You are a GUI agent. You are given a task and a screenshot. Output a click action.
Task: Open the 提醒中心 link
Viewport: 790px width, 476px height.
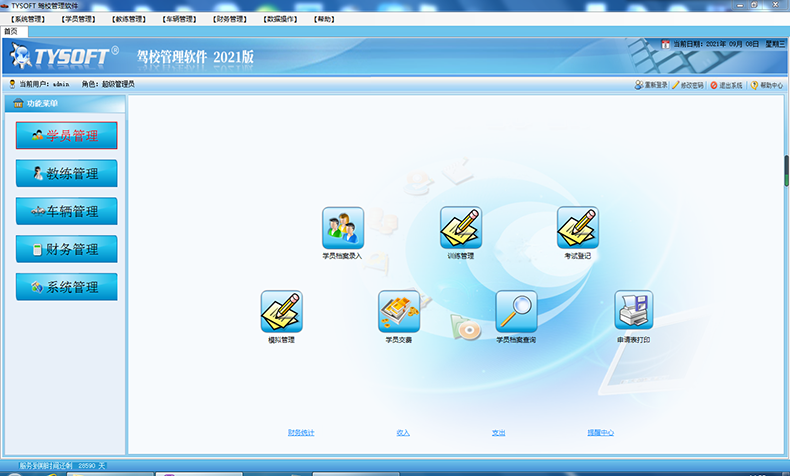pos(600,433)
